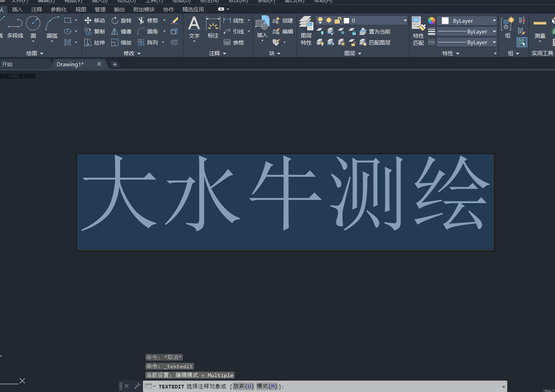Click the 置为当前 layer button
Image resolution: width=555 pixels, height=392 pixels.
pos(376,31)
